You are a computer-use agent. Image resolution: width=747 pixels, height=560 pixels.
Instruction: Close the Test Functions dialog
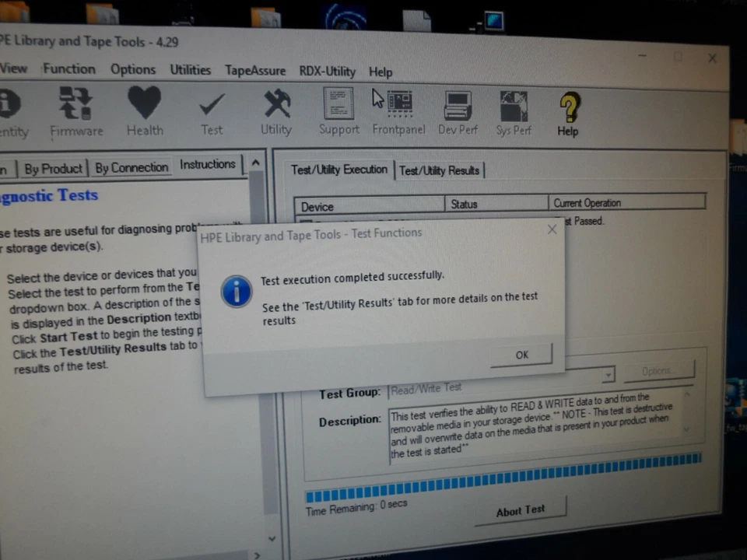pyautogui.click(x=552, y=229)
